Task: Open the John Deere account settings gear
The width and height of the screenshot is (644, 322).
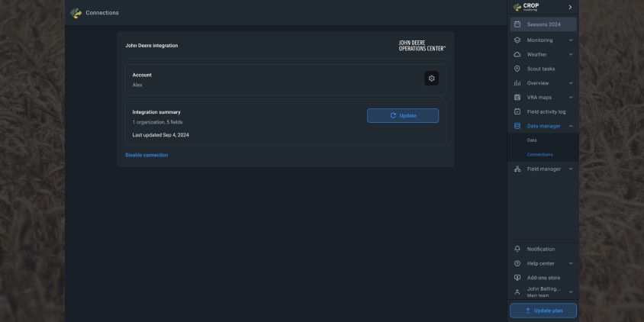Action: point(431,79)
